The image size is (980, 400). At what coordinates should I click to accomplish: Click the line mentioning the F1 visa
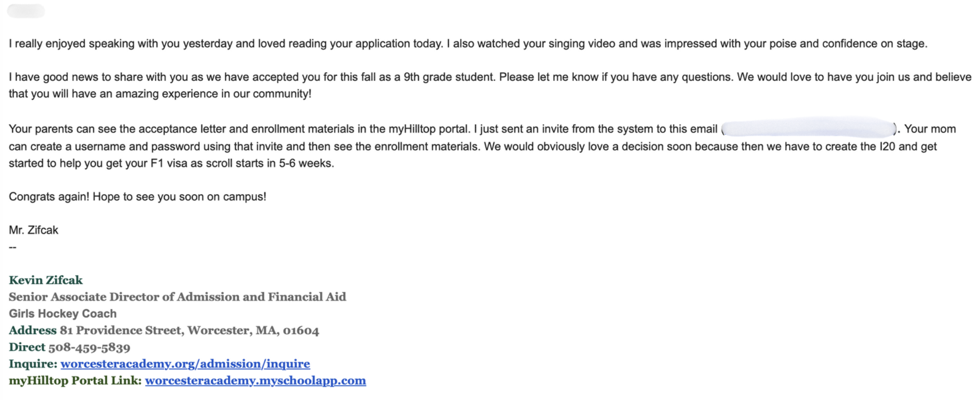point(171,163)
